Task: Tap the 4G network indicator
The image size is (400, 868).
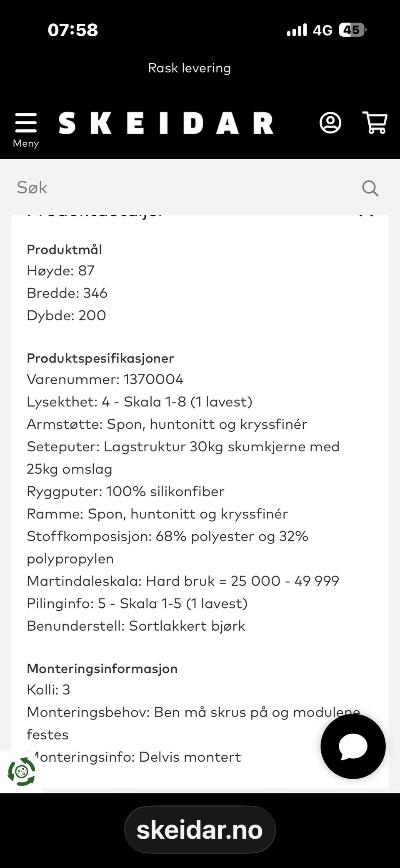Action: [x=322, y=30]
